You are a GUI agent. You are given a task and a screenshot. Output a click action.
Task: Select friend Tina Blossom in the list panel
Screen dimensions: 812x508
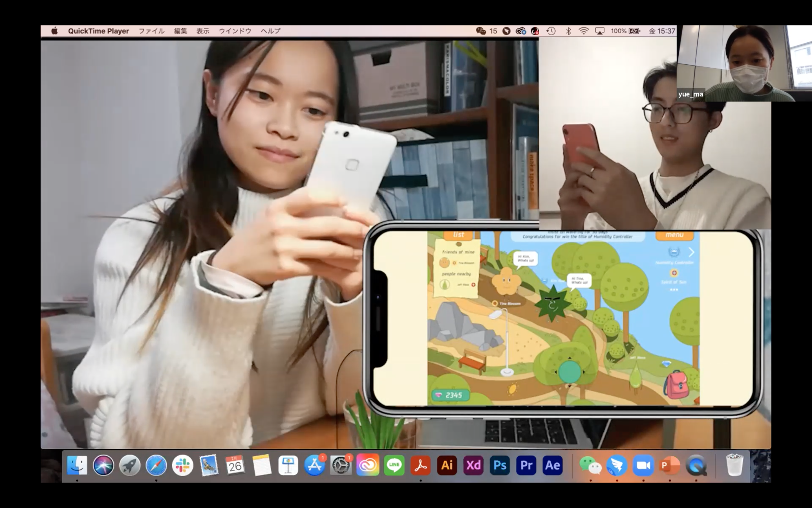tap(458, 263)
